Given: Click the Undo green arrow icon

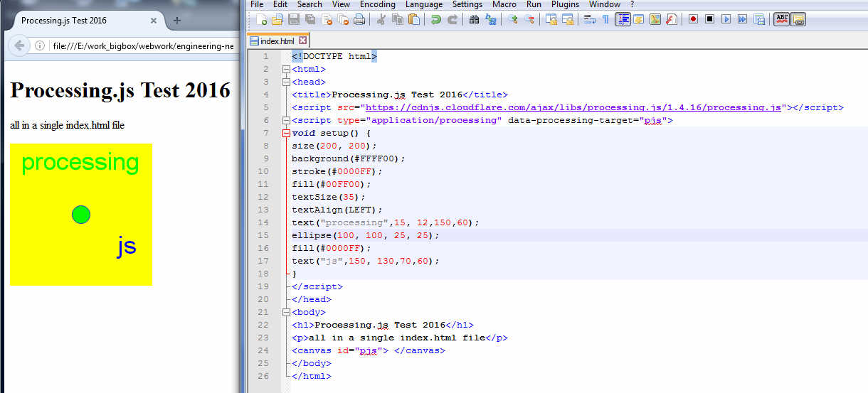Looking at the screenshot, I should coord(435,19).
